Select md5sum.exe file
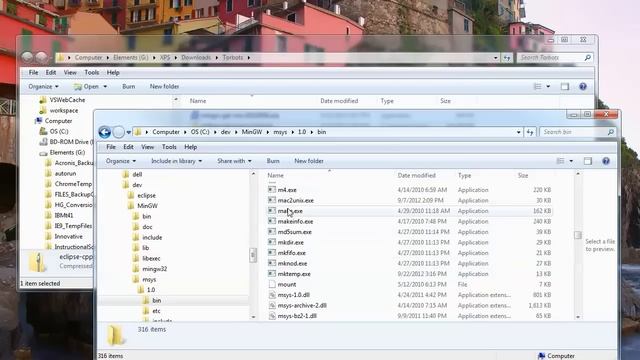This screenshot has height=360, width=640. tap(294, 232)
